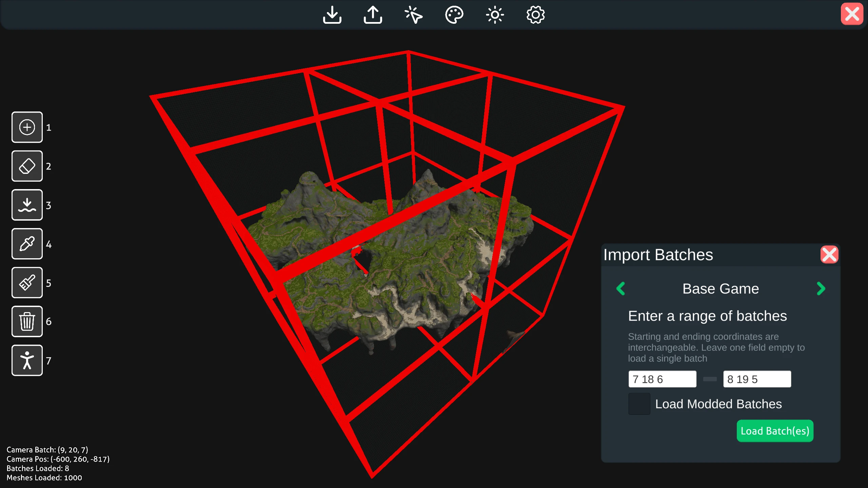The height and width of the screenshot is (488, 868).
Task: Click the Meshes Loaded: 1000 status text
Action: tap(44, 477)
